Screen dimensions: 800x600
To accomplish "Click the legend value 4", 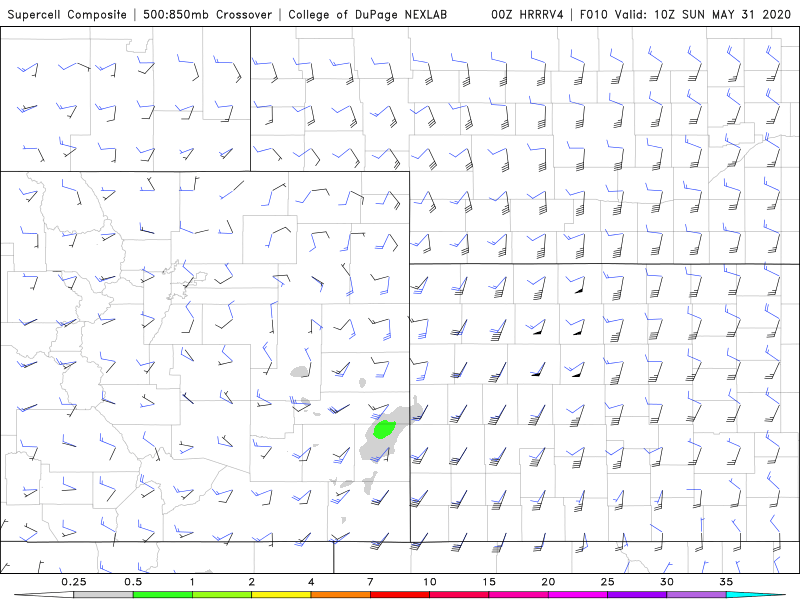I will (311, 582).
